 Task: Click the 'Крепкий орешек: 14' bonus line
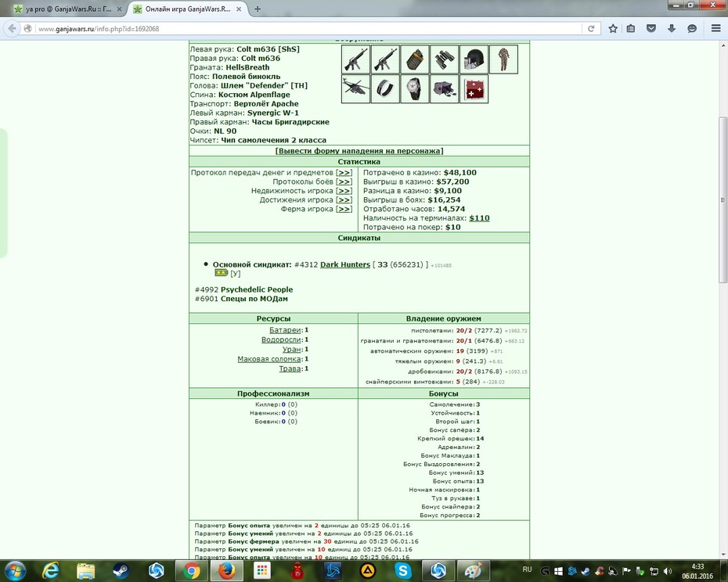450,439
